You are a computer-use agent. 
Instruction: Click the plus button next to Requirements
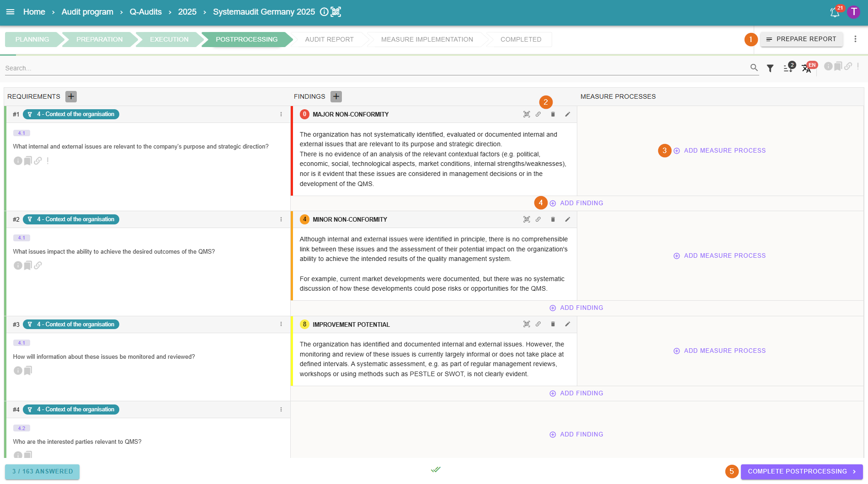(x=71, y=96)
